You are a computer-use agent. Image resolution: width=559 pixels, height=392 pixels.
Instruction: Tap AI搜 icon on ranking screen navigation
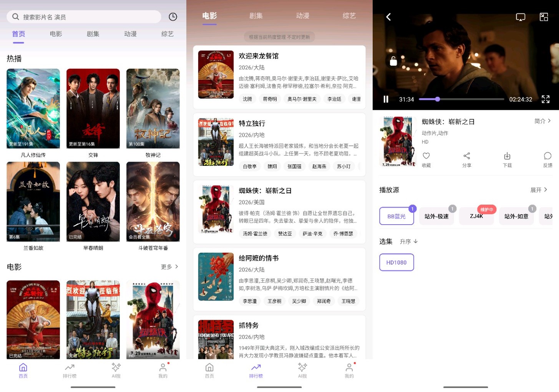(302, 367)
